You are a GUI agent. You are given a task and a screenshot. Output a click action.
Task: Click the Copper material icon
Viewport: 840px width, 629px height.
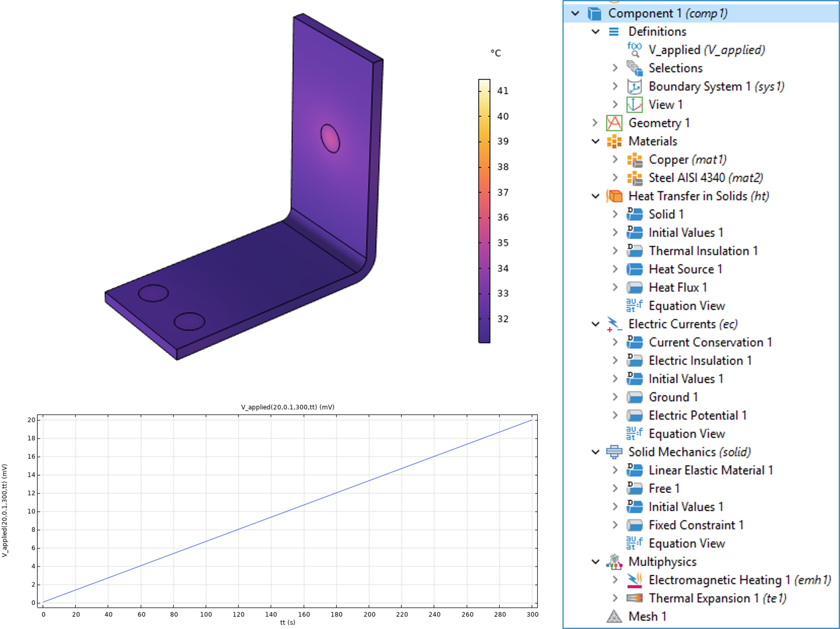pyautogui.click(x=634, y=160)
